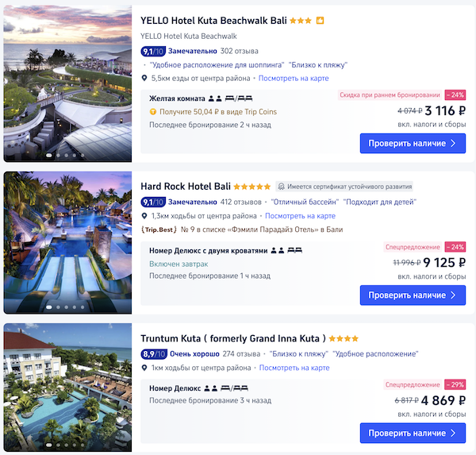The image size is (476, 455).
Task: Click the orange badge icon beside YELLO Hotel stars
Action: click(320, 21)
